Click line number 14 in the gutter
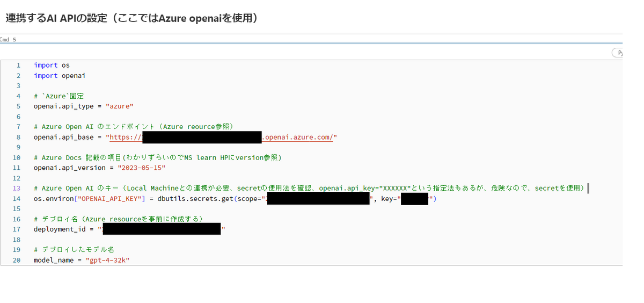 (16, 199)
